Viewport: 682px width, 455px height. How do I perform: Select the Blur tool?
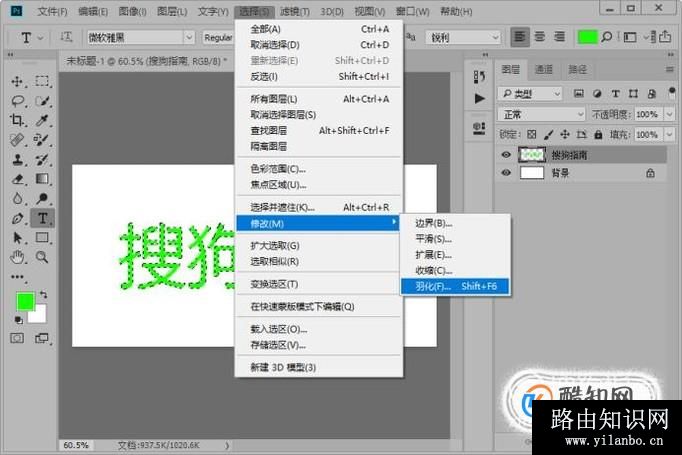[x=17, y=198]
